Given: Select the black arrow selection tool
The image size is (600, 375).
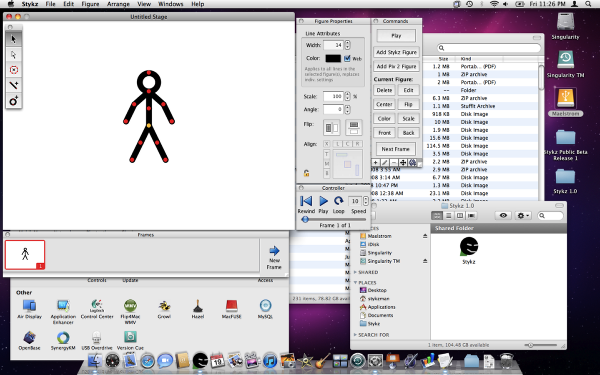Looking at the screenshot, I should tap(14, 39).
